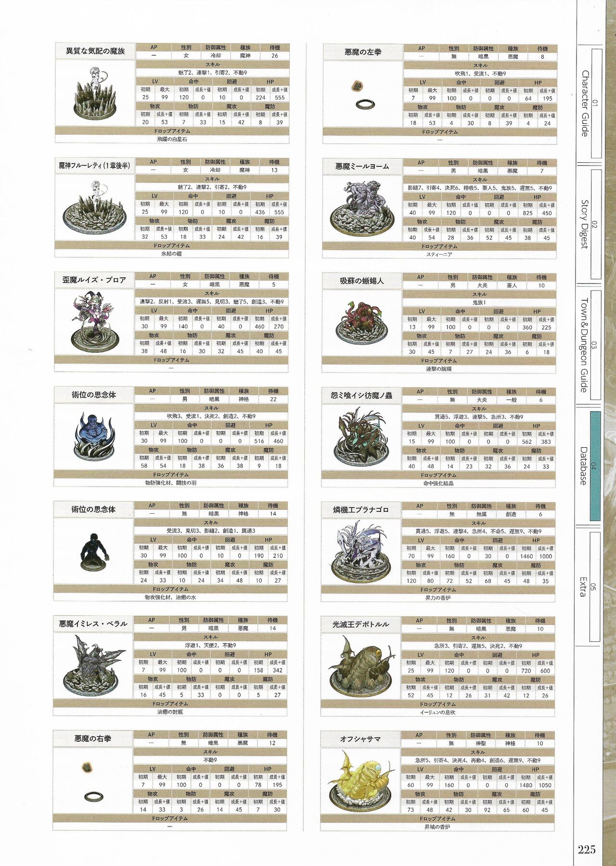Image resolution: width=616 pixels, height=866 pixels.
Task: Click the 飛躍の白星石 drop item text
Action: point(172,139)
